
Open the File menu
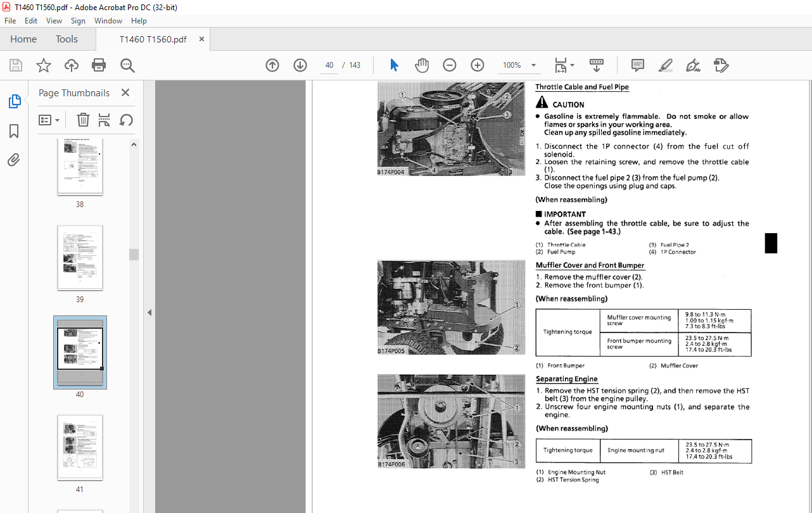click(10, 21)
